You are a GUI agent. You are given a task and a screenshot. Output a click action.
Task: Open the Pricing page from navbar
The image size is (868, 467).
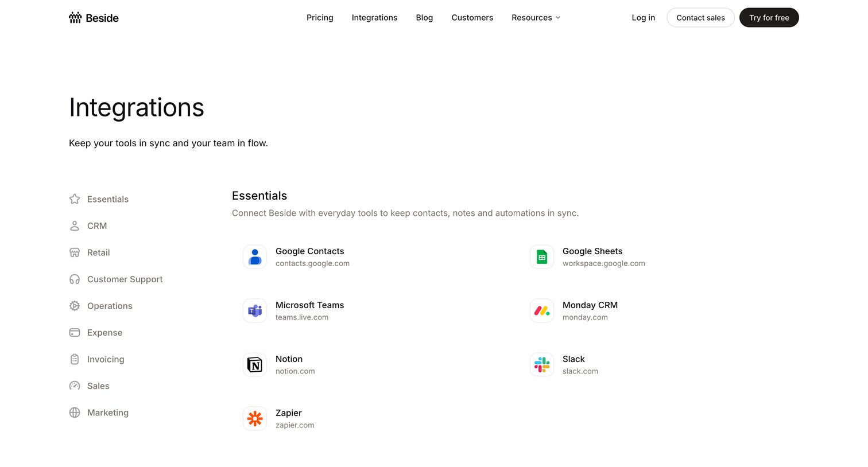[x=320, y=18]
